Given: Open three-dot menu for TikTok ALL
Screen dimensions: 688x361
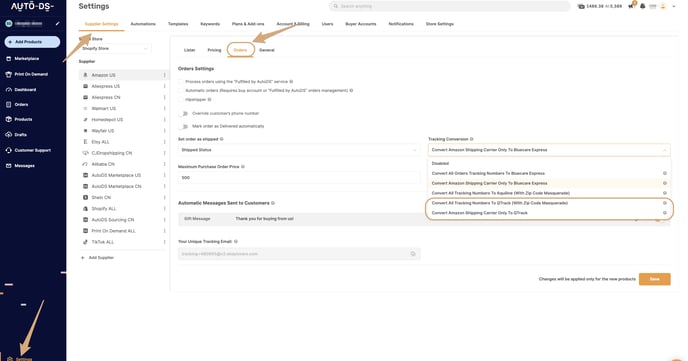Looking at the screenshot, I should [x=165, y=242].
